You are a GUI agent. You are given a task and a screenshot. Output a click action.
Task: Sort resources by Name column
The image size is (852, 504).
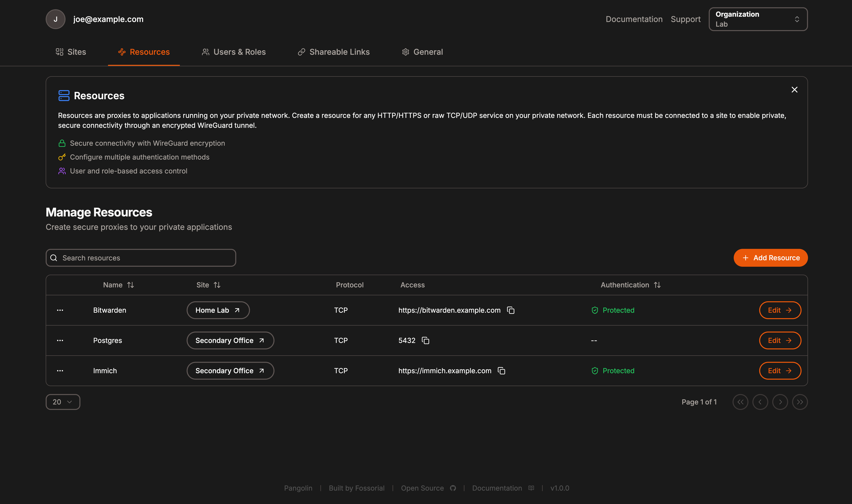118,285
